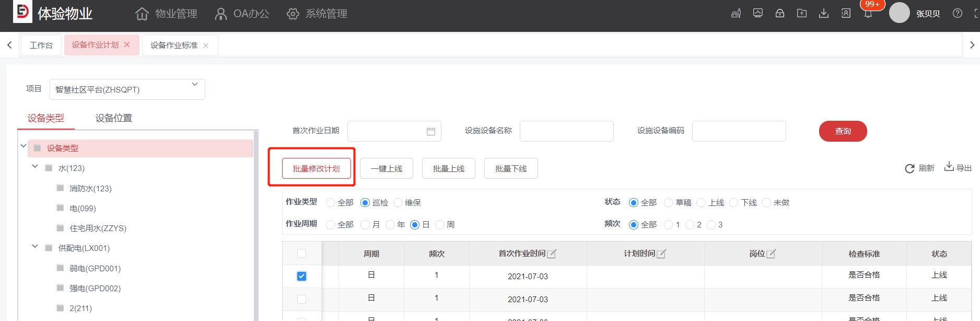
Task: Open the monitor dashboard icon
Action: click(758, 14)
